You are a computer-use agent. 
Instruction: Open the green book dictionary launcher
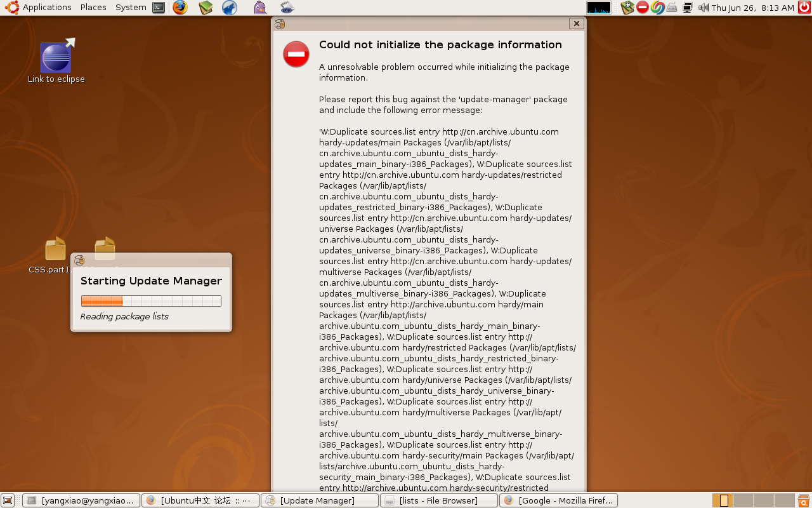tap(206, 8)
